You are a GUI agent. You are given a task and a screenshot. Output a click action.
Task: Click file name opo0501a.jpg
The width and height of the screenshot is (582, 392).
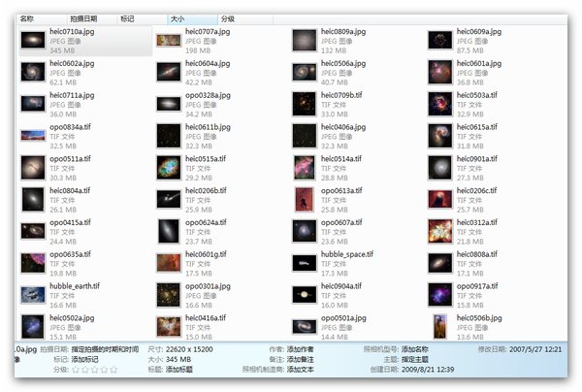click(x=343, y=318)
